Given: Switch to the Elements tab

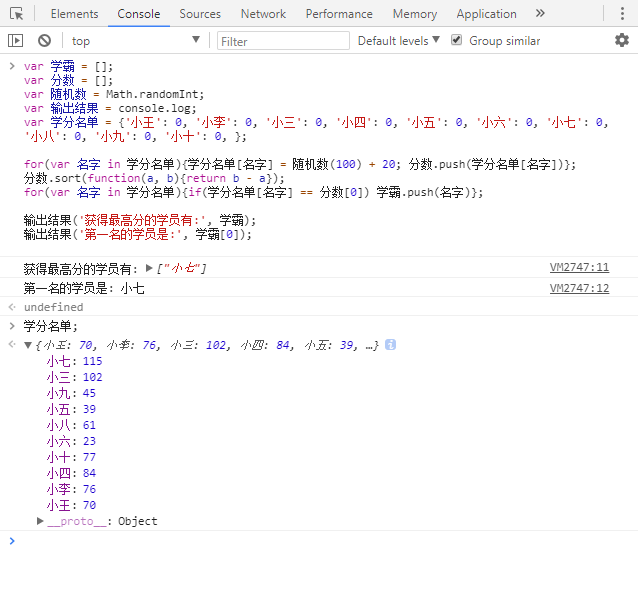Looking at the screenshot, I should pyautogui.click(x=74, y=14).
